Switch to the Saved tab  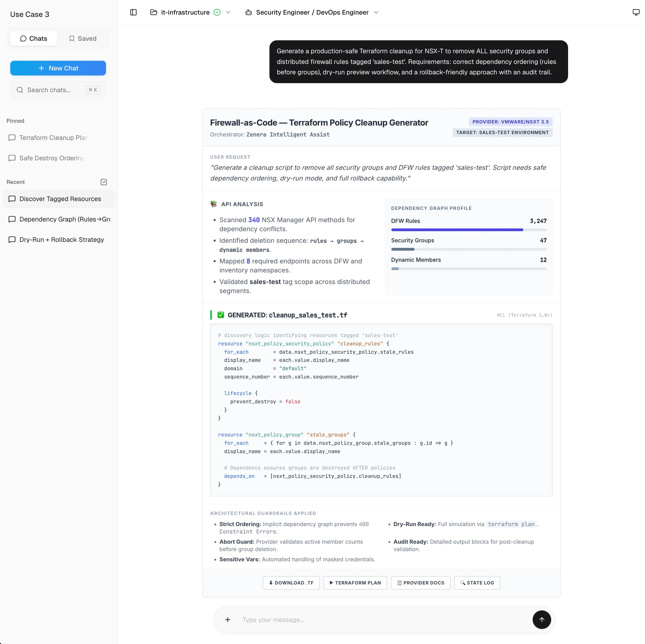[82, 38]
